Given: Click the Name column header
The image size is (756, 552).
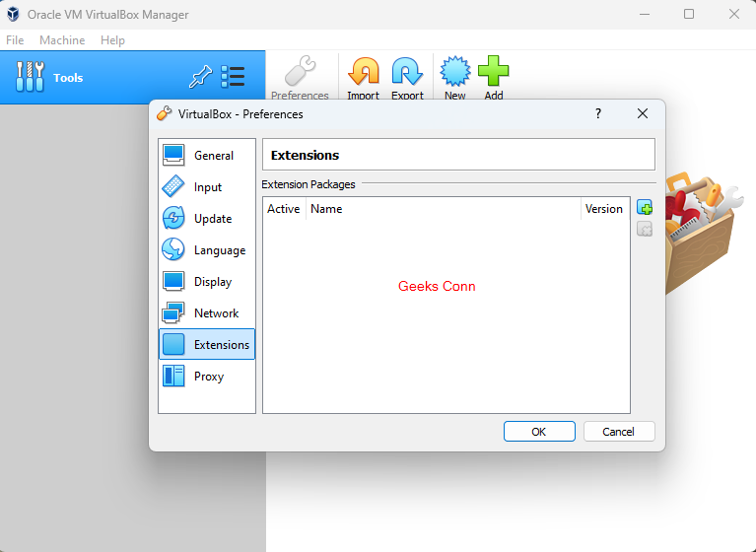Looking at the screenshot, I should point(444,209).
